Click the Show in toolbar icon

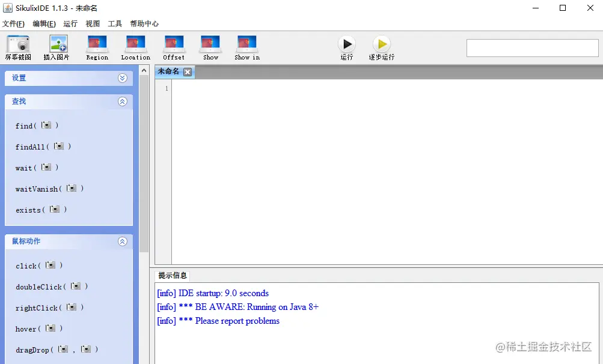247,43
